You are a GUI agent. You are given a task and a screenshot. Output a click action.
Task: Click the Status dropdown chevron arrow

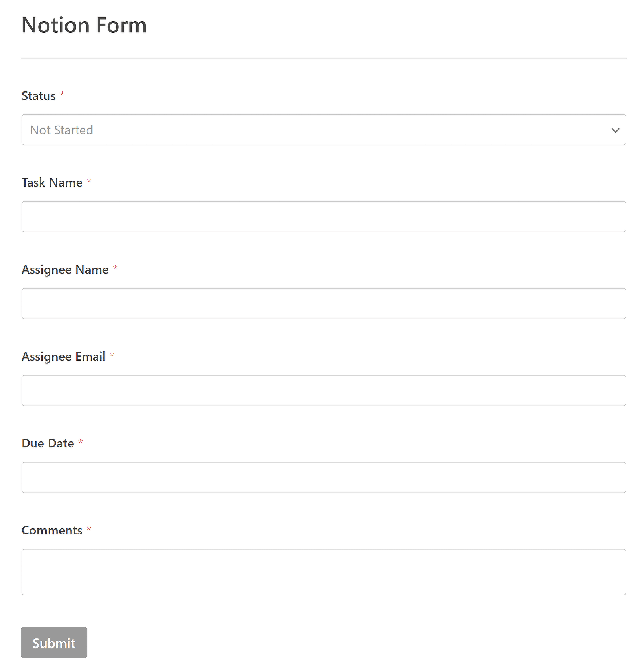(x=614, y=130)
